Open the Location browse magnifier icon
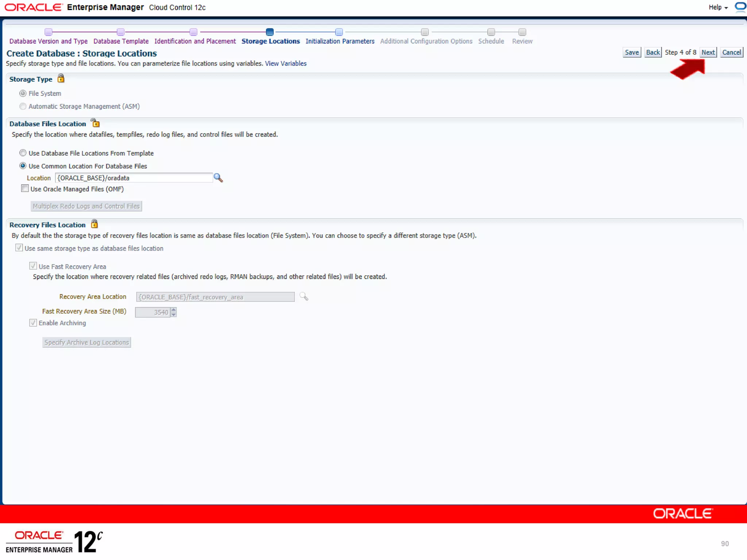747x560 pixels. [x=218, y=178]
